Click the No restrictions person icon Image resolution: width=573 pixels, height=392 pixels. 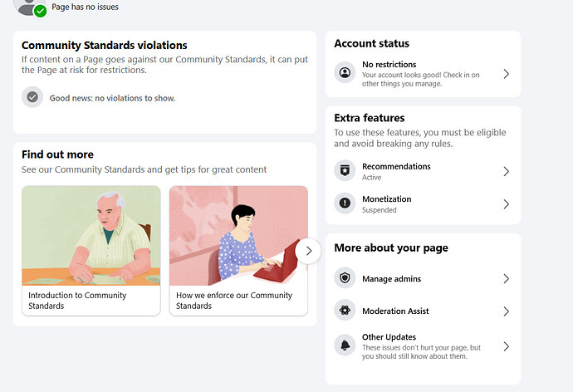[345, 73]
